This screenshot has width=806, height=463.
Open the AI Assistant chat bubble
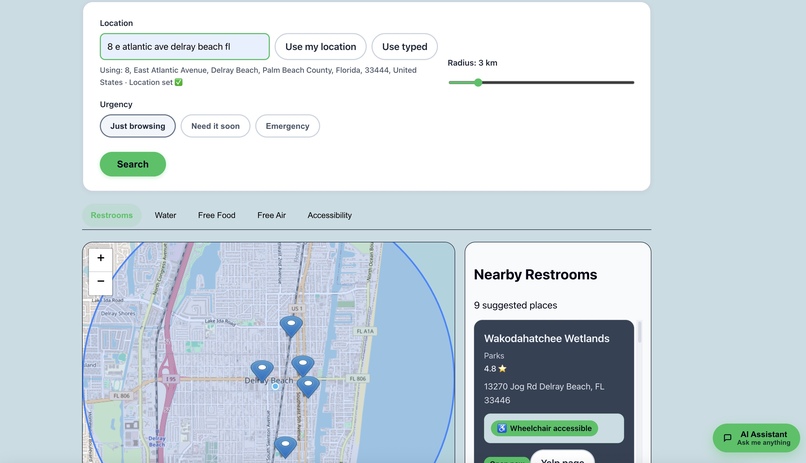tap(756, 438)
